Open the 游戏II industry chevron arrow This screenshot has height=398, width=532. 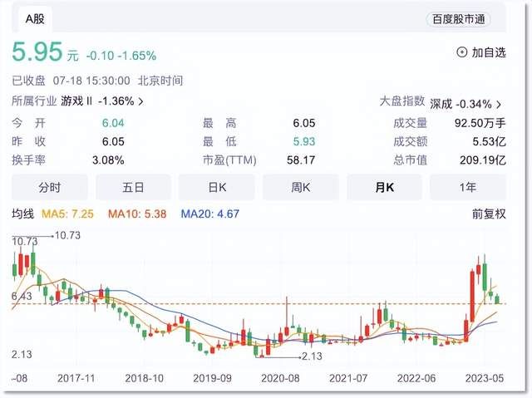pyautogui.click(x=140, y=101)
